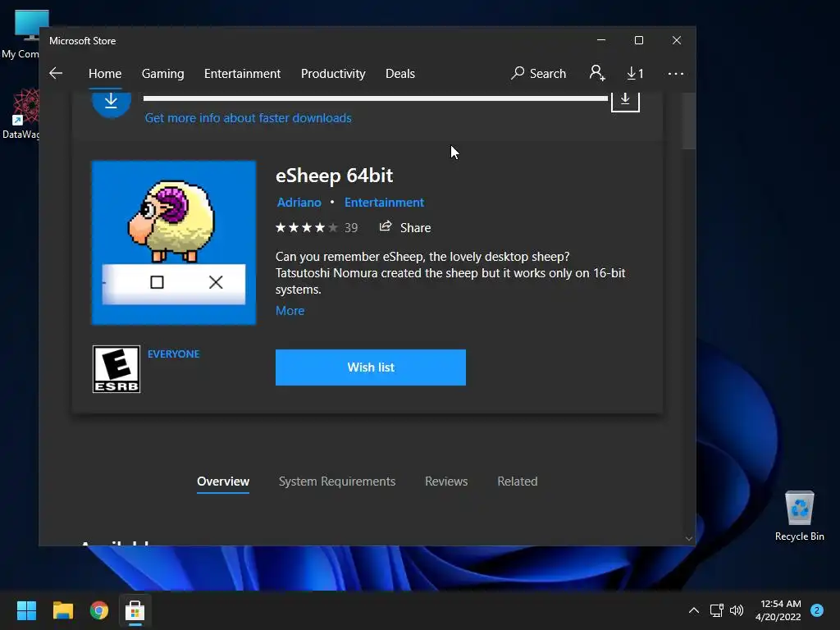Open the Home tab
The width and height of the screenshot is (840, 630).
coord(105,73)
